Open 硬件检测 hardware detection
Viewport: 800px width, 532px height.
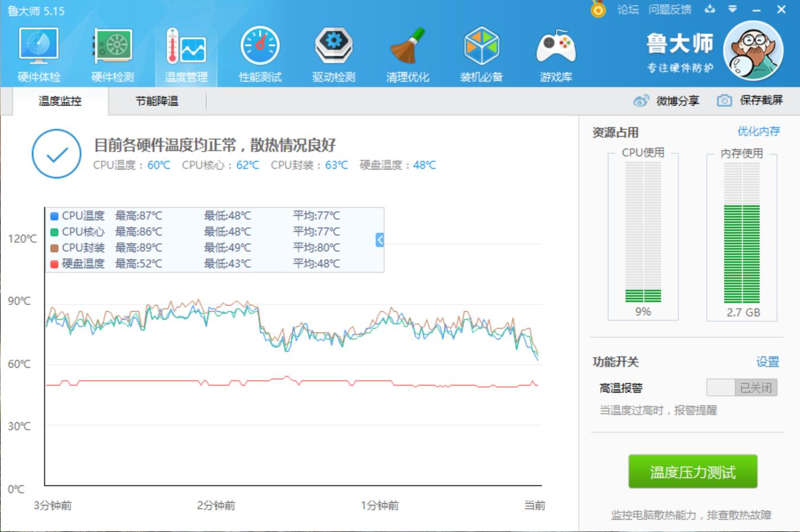coord(112,55)
